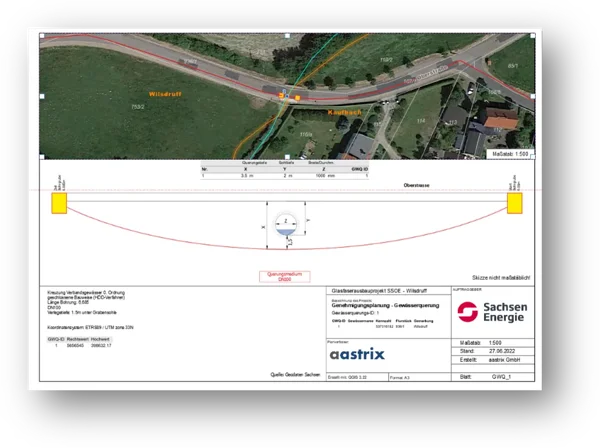The height and width of the screenshot is (448, 600).
Task: Click the top-left selection handle of the map frame
Action: point(41,33)
